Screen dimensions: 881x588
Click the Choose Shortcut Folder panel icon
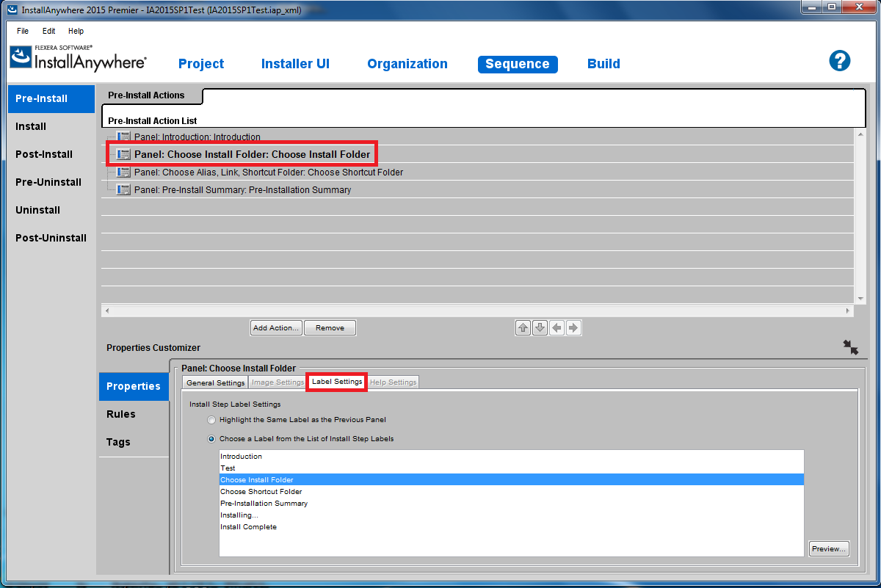click(124, 172)
